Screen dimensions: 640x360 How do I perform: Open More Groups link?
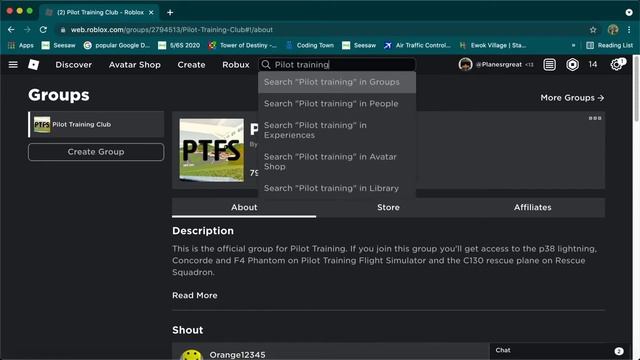[572, 98]
